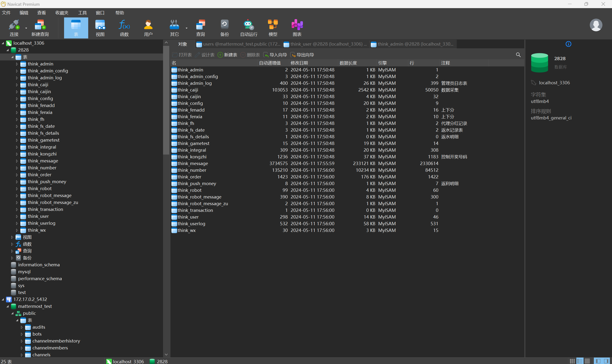Click the 设计表 design table button

coord(205,55)
